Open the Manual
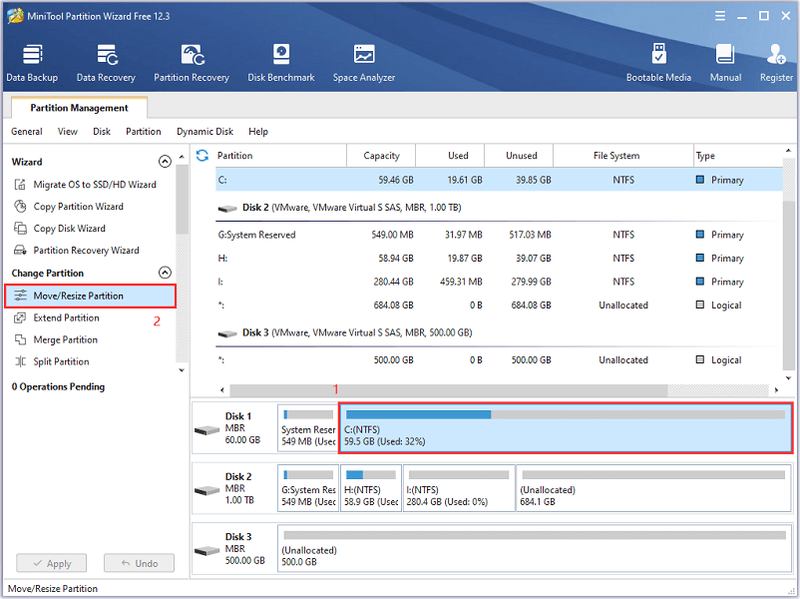 (726, 63)
